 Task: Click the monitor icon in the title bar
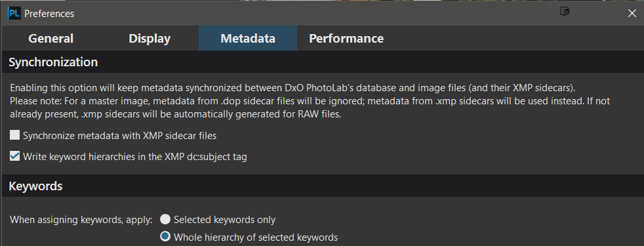(x=565, y=12)
